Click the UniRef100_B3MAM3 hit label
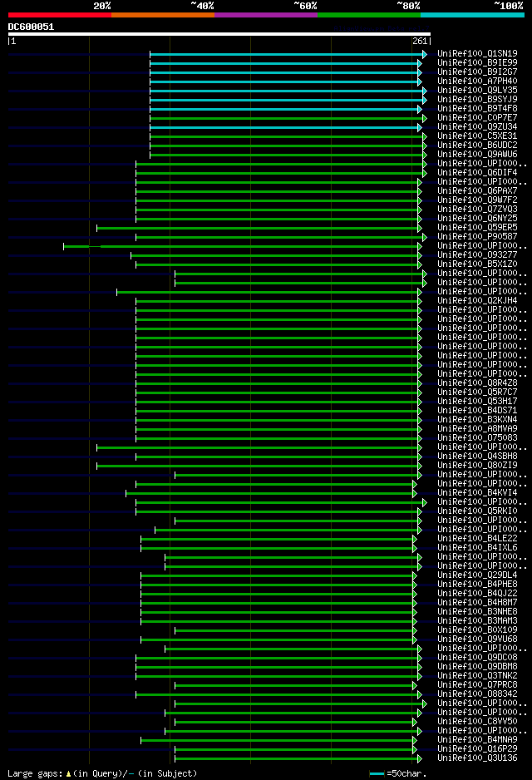This screenshot has height=780, width=532. click(477, 621)
